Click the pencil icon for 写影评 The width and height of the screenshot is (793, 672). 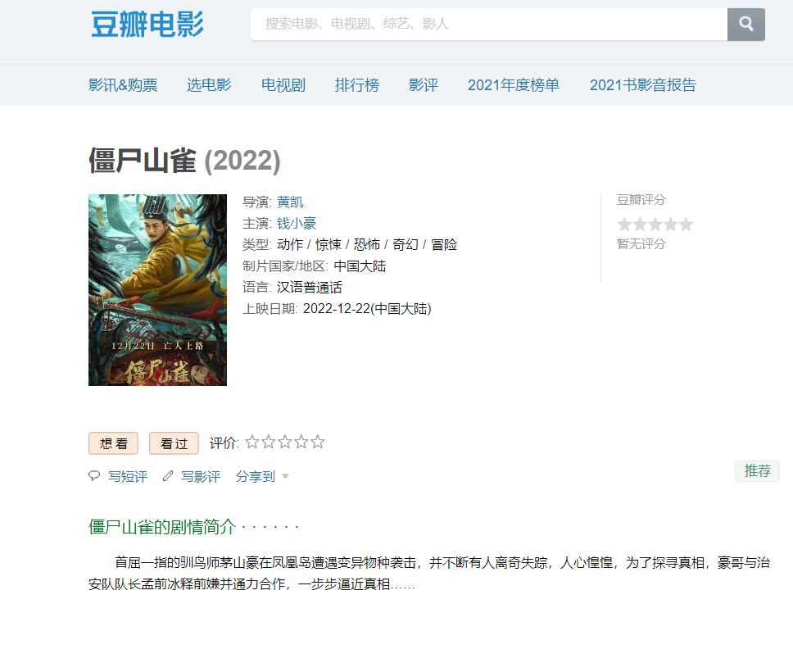pyautogui.click(x=168, y=475)
